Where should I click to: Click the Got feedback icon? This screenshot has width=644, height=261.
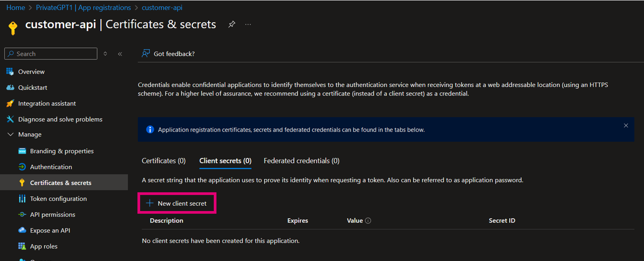tap(145, 54)
